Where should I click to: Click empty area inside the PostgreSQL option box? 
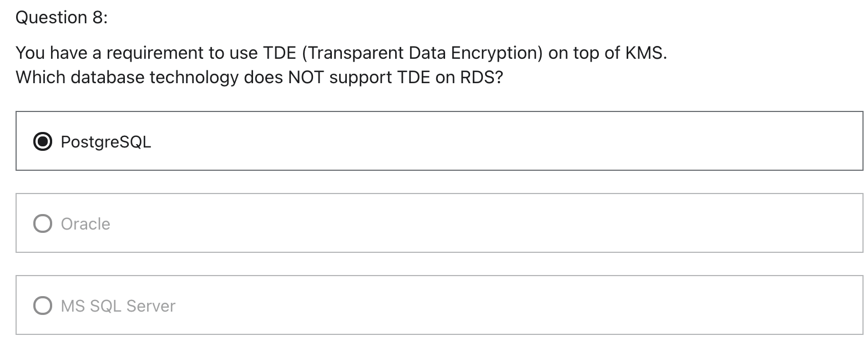click(x=499, y=141)
